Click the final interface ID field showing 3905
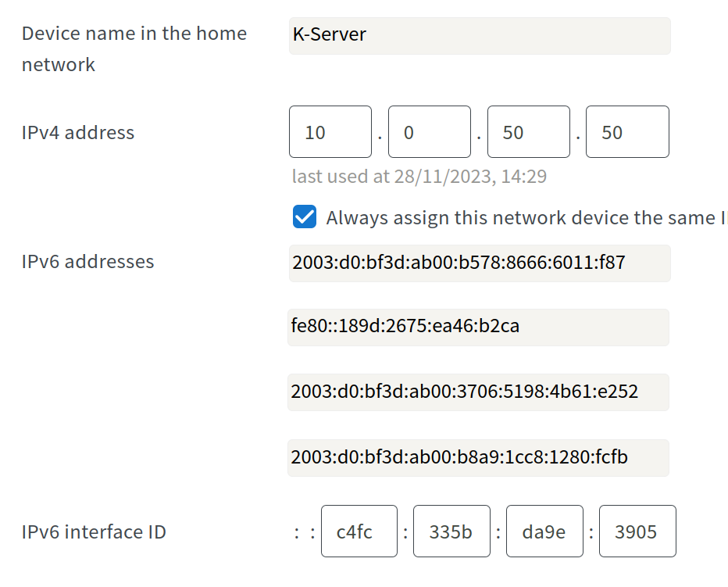 click(637, 532)
